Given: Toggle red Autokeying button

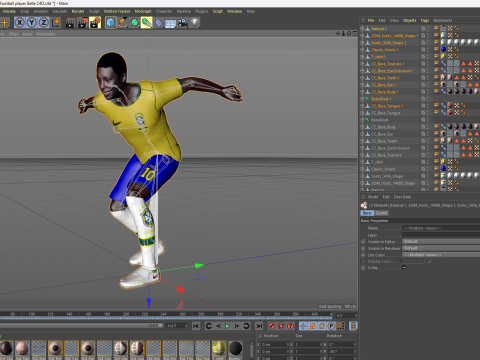Looking at the screenshot, I should [281, 326].
